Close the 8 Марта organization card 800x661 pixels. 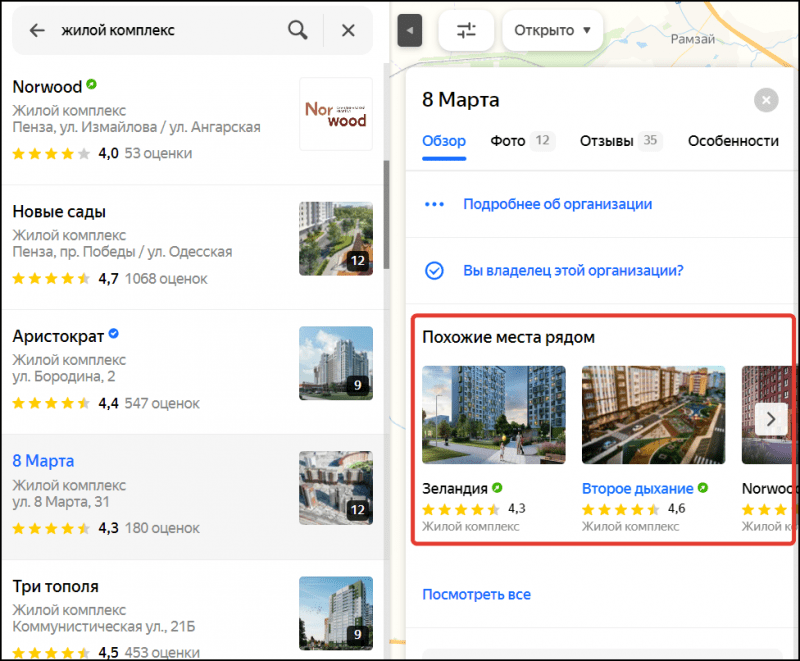pos(765,100)
